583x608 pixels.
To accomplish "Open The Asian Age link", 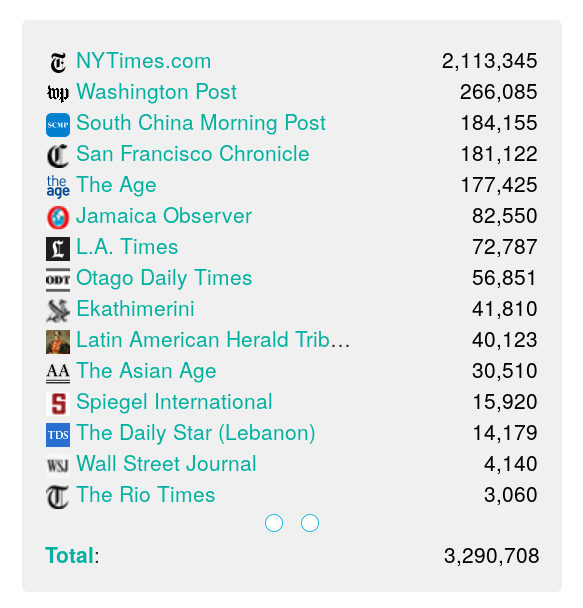I will coord(146,371).
